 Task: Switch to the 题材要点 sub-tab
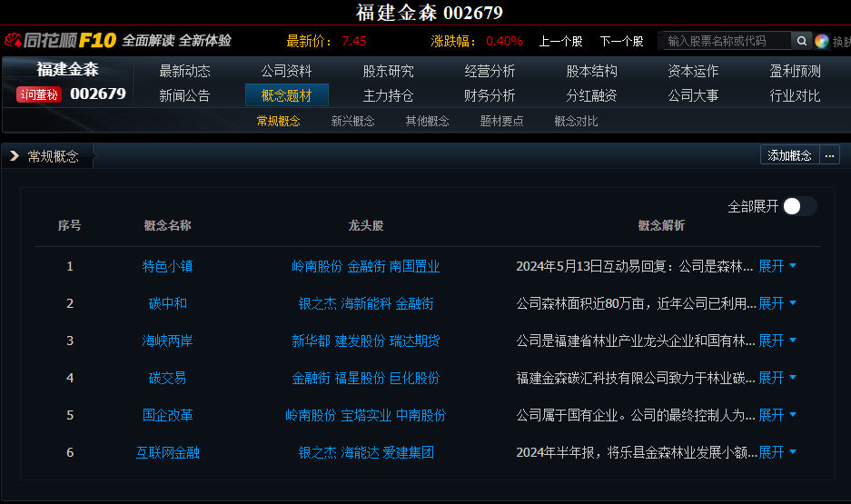pos(501,121)
